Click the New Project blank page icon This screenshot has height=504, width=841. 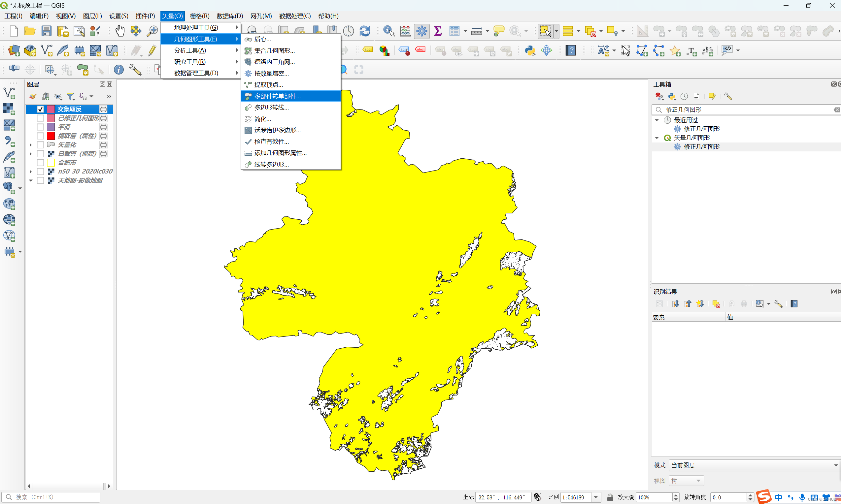pos(14,31)
